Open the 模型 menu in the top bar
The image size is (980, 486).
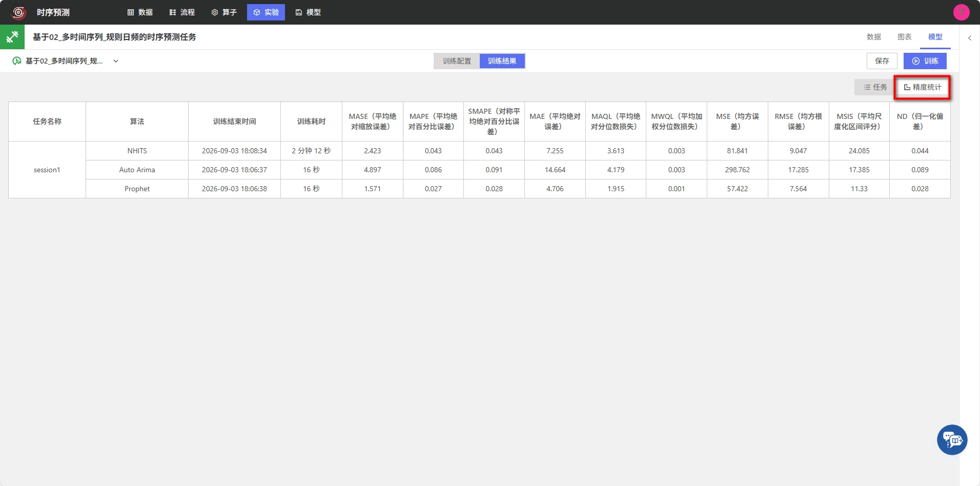308,12
